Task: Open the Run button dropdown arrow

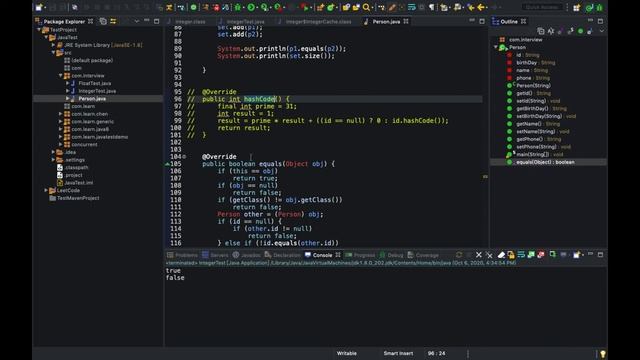Action: [257, 7]
